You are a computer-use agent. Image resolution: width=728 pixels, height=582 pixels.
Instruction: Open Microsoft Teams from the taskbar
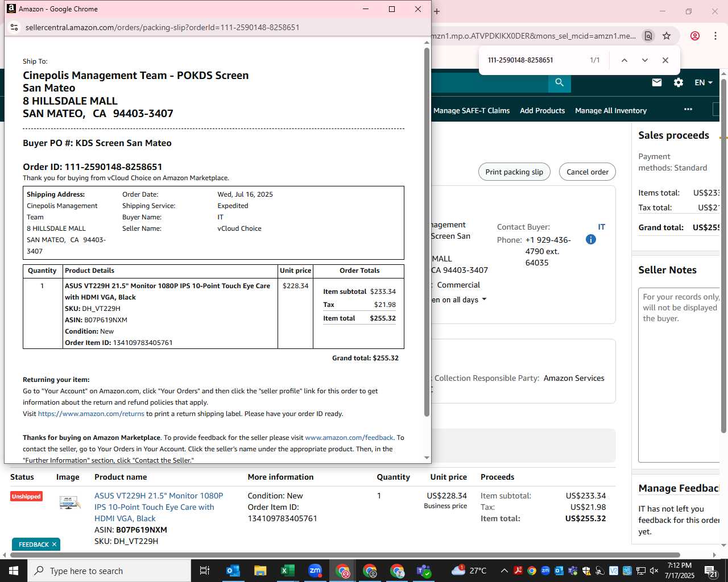pos(424,571)
